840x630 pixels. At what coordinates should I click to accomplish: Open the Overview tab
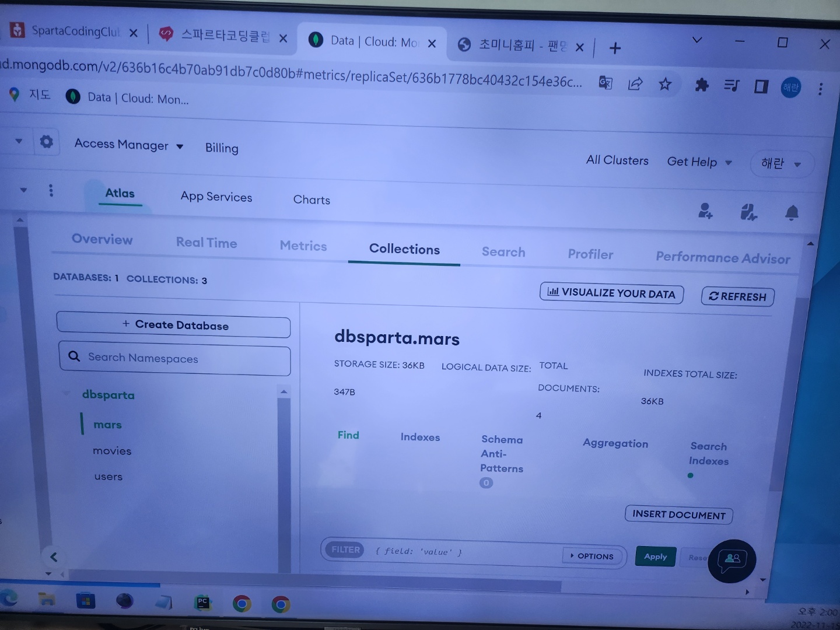(102, 239)
